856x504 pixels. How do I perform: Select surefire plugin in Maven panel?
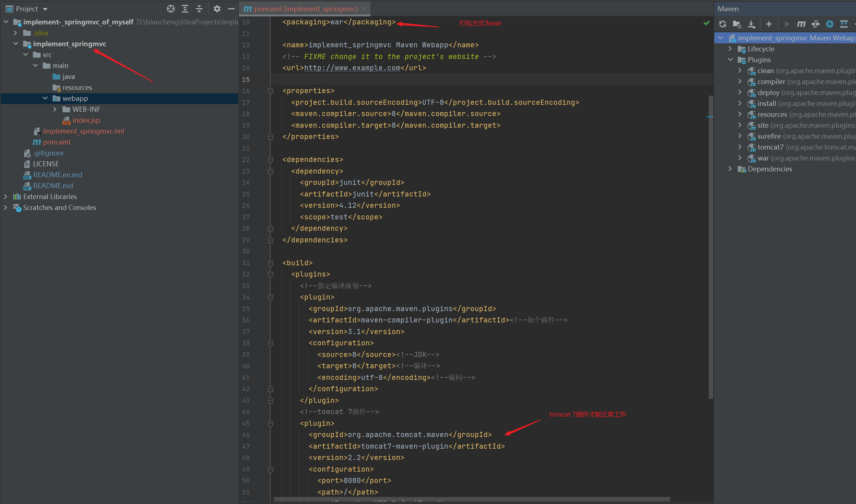(x=769, y=136)
